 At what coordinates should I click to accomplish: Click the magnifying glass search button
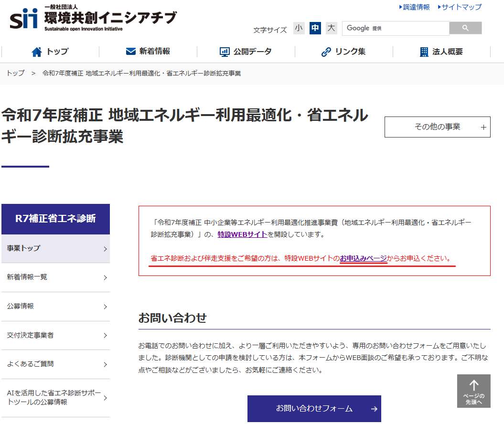click(x=465, y=28)
